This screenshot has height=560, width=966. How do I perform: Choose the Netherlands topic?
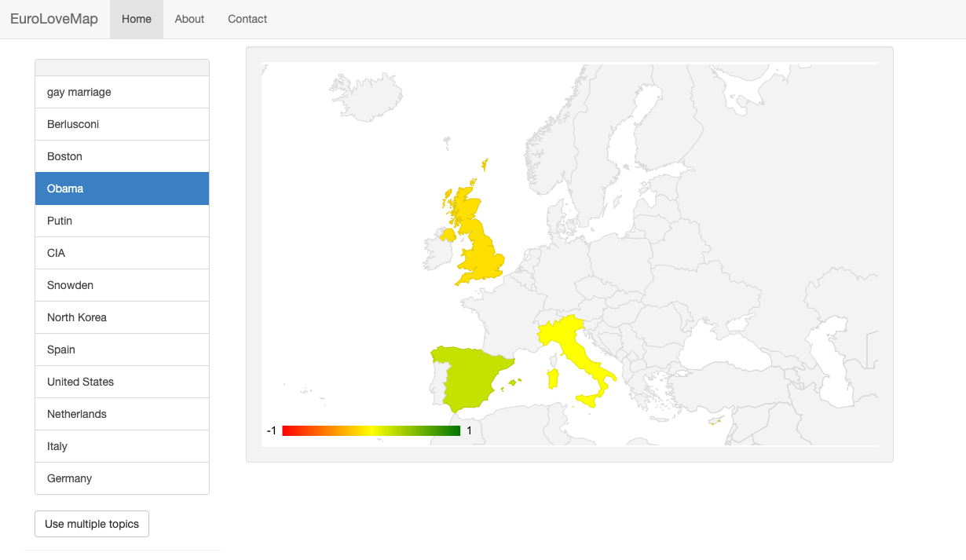coord(122,414)
